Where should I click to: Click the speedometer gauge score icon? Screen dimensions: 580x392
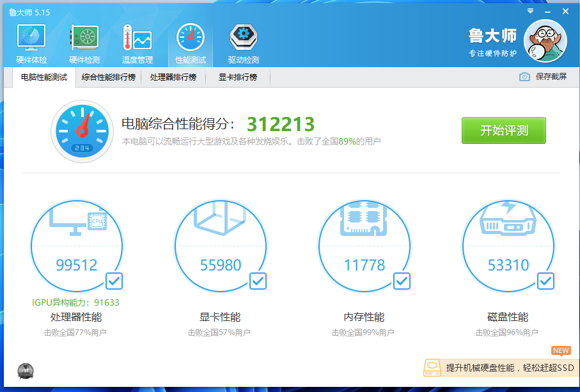pyautogui.click(x=81, y=131)
